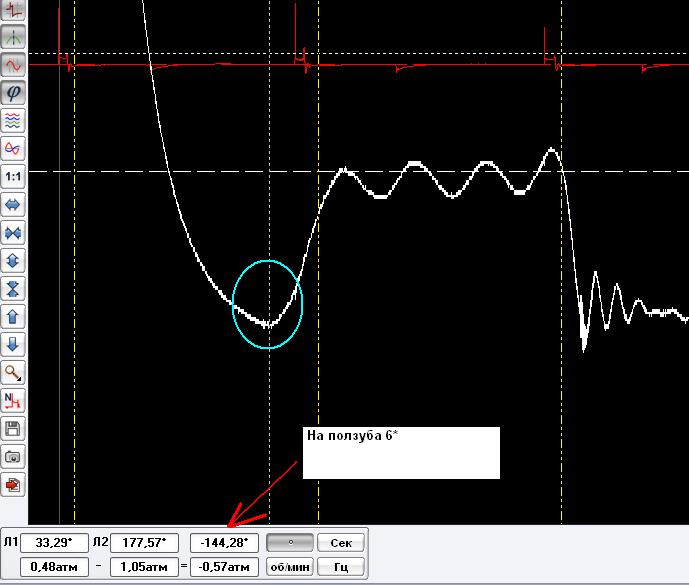
Task: Click the 1:1 scale reset button
Action: coord(13,177)
